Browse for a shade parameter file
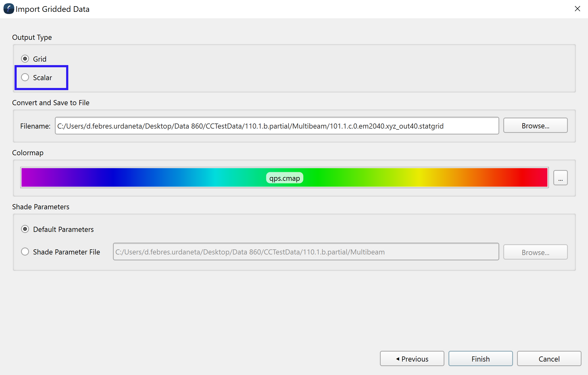The width and height of the screenshot is (588, 375). [x=535, y=252]
